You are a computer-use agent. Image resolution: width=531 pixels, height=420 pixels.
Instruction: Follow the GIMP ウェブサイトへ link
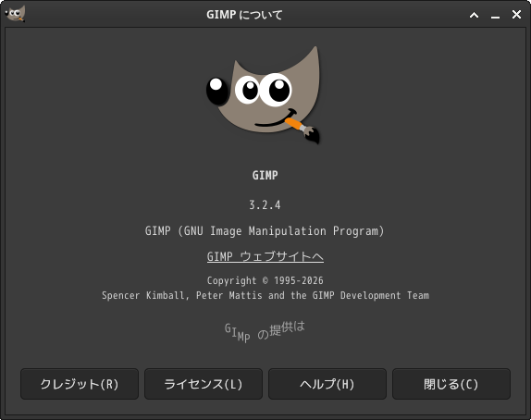[x=265, y=256]
